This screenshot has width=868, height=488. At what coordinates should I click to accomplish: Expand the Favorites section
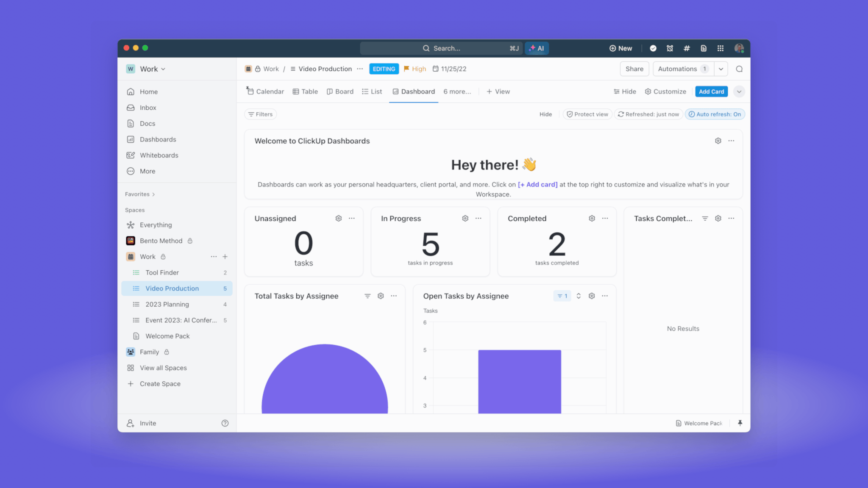(x=140, y=194)
